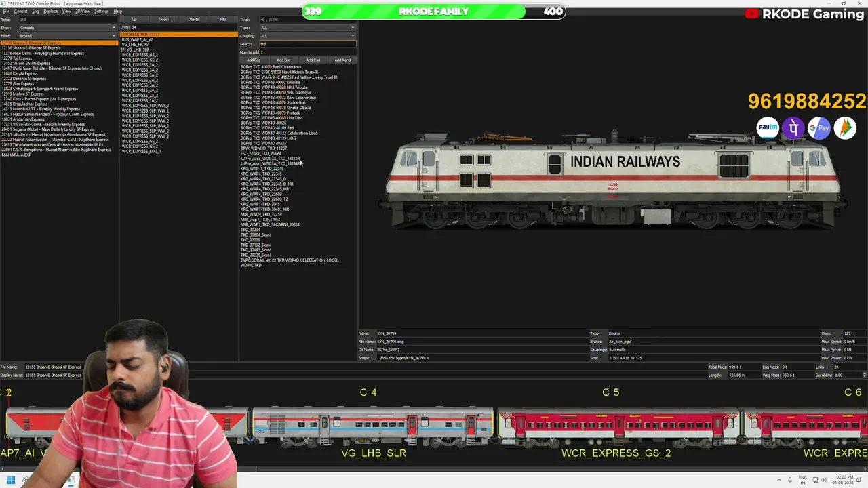Click the Add Beg button
The image size is (868, 488).
click(x=254, y=60)
